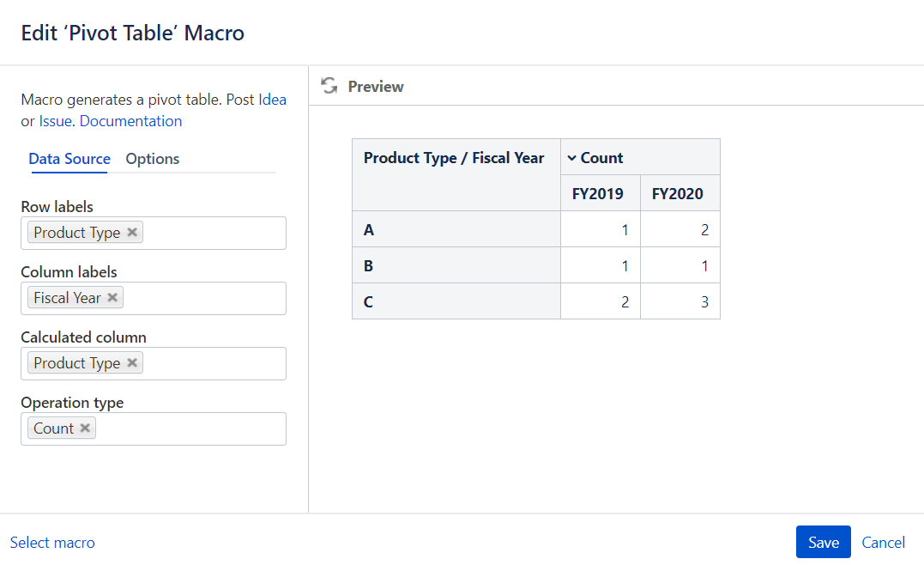Remove the Fiscal Year column label tag
The height and width of the screenshot is (565, 924).
point(112,298)
